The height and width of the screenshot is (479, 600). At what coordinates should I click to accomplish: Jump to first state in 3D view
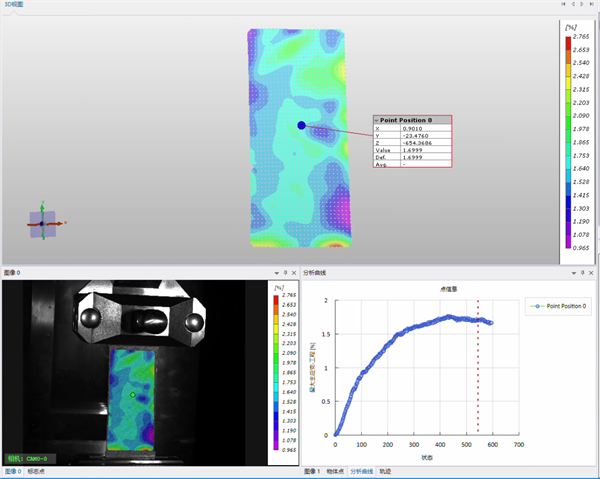pos(563,4)
